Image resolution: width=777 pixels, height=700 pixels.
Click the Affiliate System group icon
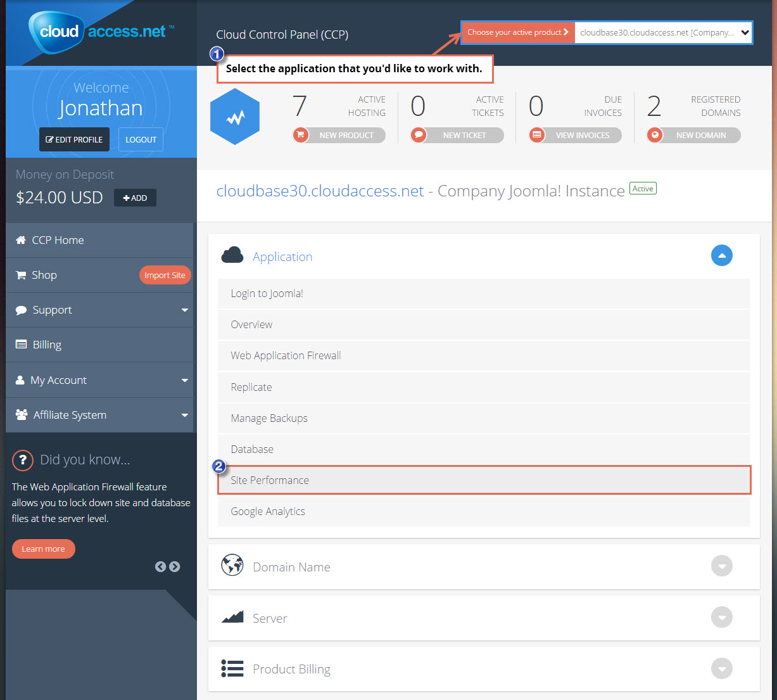pos(22,415)
